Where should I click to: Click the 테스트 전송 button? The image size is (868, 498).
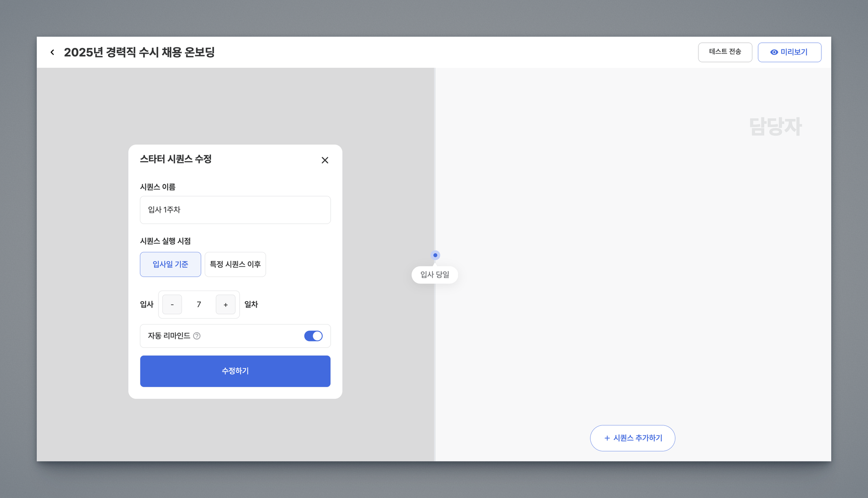(725, 52)
